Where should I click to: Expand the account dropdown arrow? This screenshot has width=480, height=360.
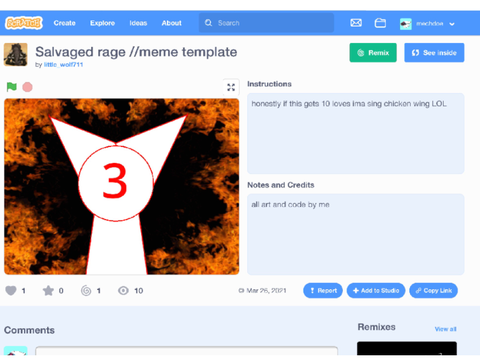point(452,24)
